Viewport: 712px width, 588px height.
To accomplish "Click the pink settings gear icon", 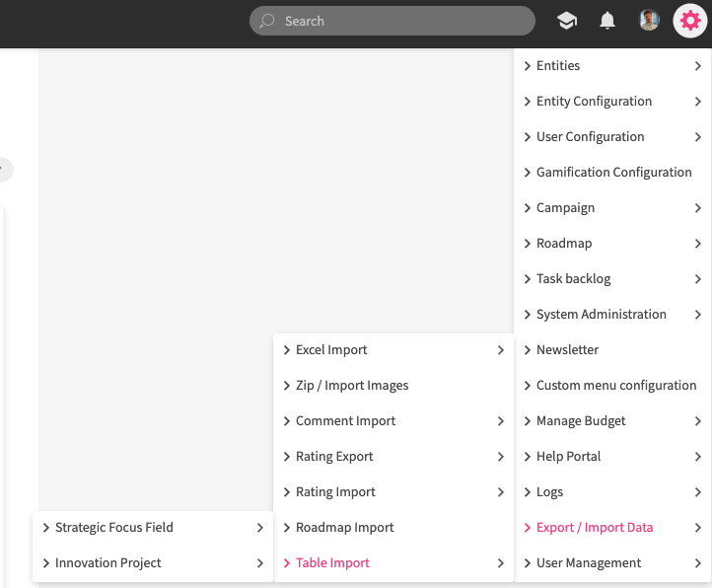I will [689, 21].
